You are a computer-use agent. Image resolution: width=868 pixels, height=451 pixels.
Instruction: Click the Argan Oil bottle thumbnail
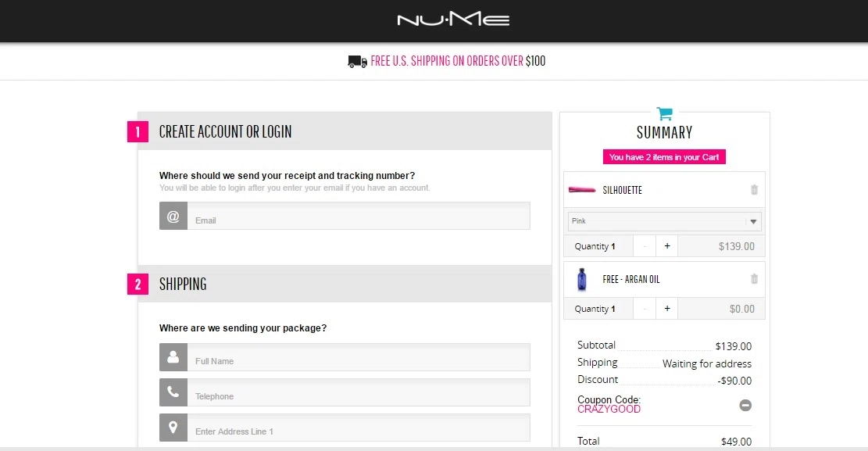tap(581, 279)
